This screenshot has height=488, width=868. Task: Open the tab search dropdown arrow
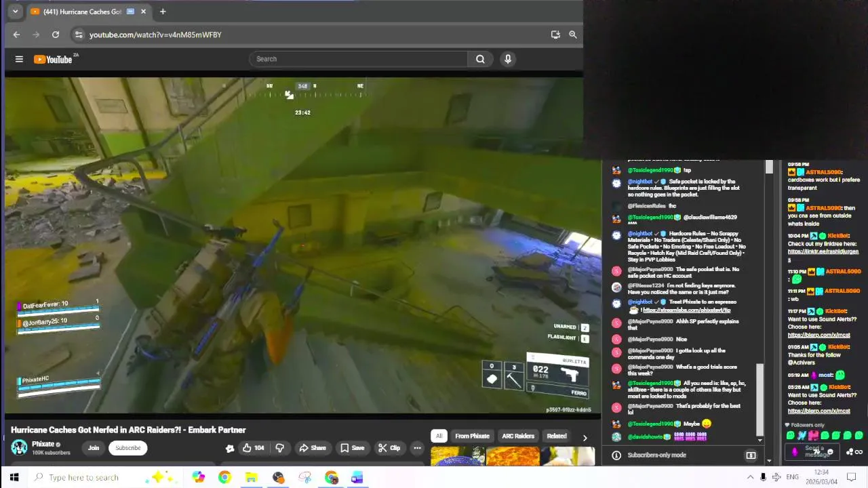click(15, 12)
